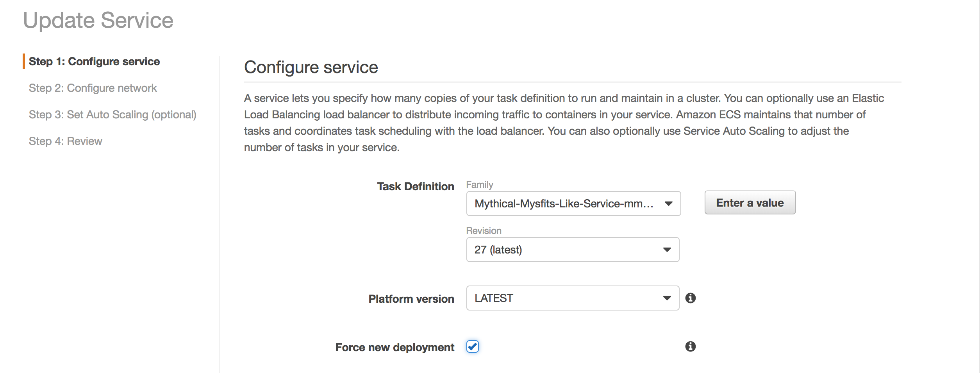Open the Revision dropdown showing 27 (latest)
Screen dimensions: 980x373
coord(573,250)
